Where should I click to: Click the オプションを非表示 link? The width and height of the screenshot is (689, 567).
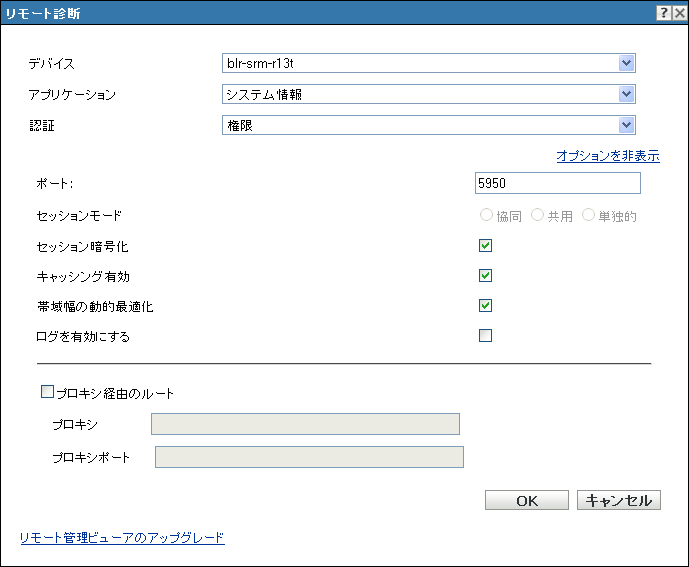click(x=607, y=156)
